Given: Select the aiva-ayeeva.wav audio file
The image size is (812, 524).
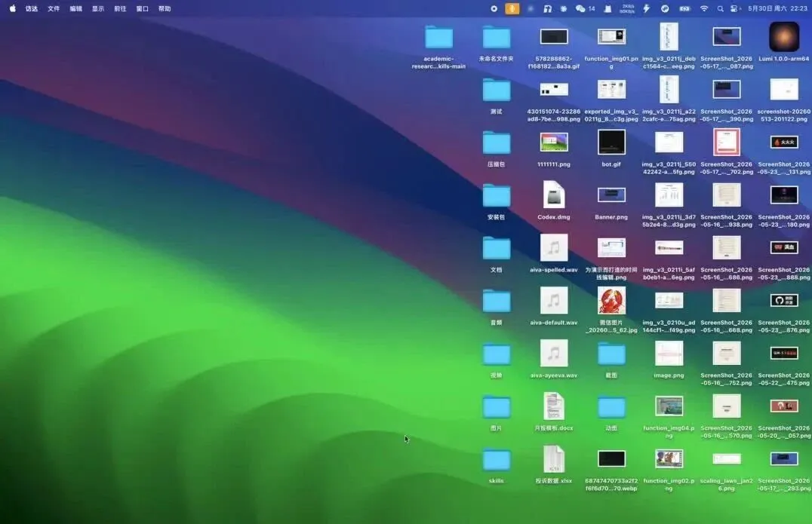Looking at the screenshot, I should pyautogui.click(x=554, y=354).
